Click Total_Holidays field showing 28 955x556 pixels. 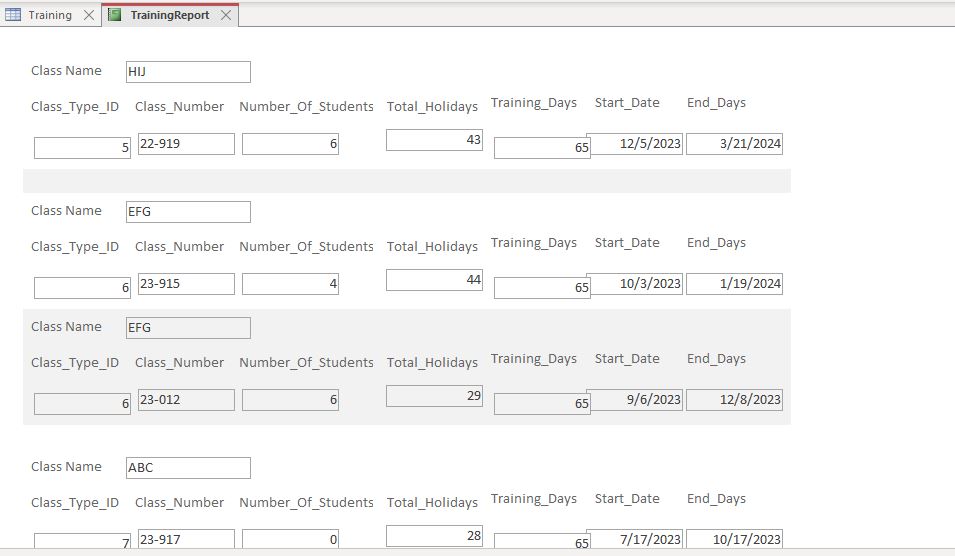[x=434, y=536]
